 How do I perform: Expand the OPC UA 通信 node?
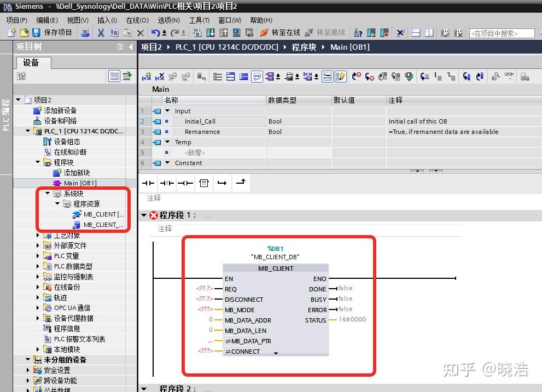pos(38,308)
